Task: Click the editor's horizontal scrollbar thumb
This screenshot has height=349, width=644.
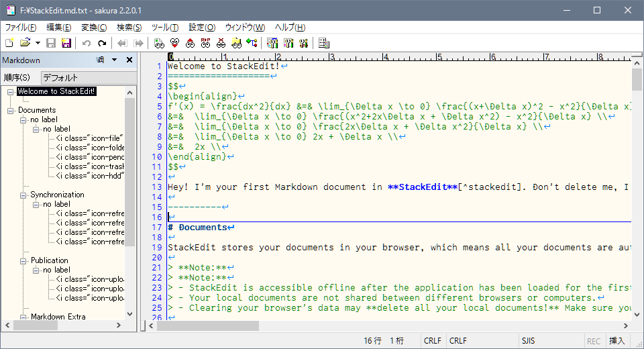Action: click(208, 326)
